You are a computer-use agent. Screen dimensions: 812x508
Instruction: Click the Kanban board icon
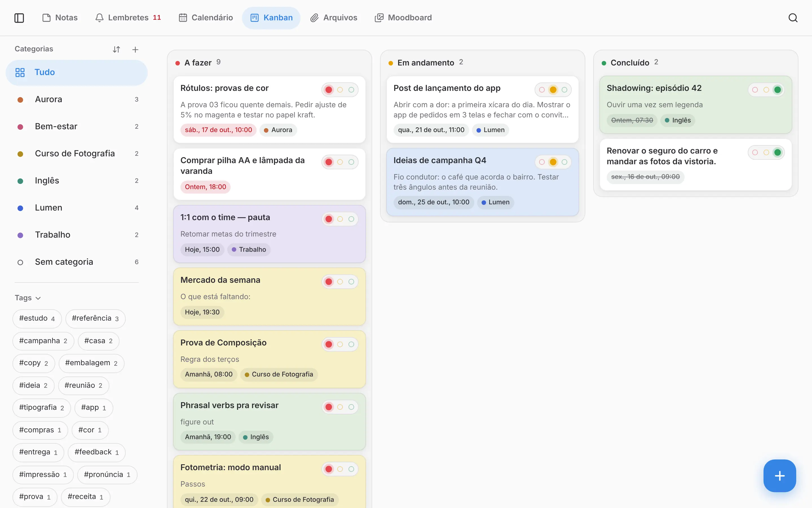tap(255, 18)
